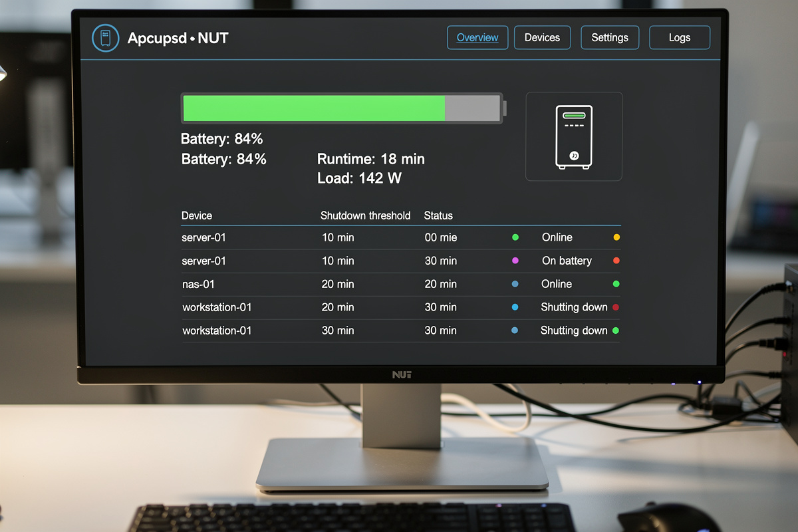Image resolution: width=798 pixels, height=532 pixels.
Task: Click orange dot after On battery label
Action: (x=616, y=261)
